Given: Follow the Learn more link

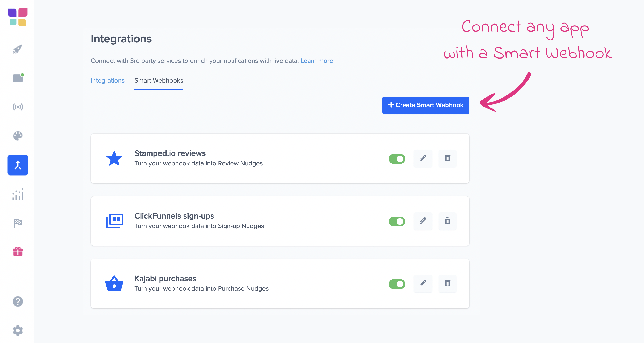Looking at the screenshot, I should click(317, 61).
